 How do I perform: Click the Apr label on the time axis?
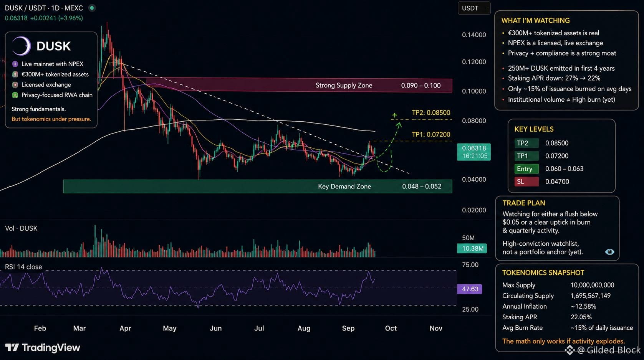pyautogui.click(x=125, y=328)
